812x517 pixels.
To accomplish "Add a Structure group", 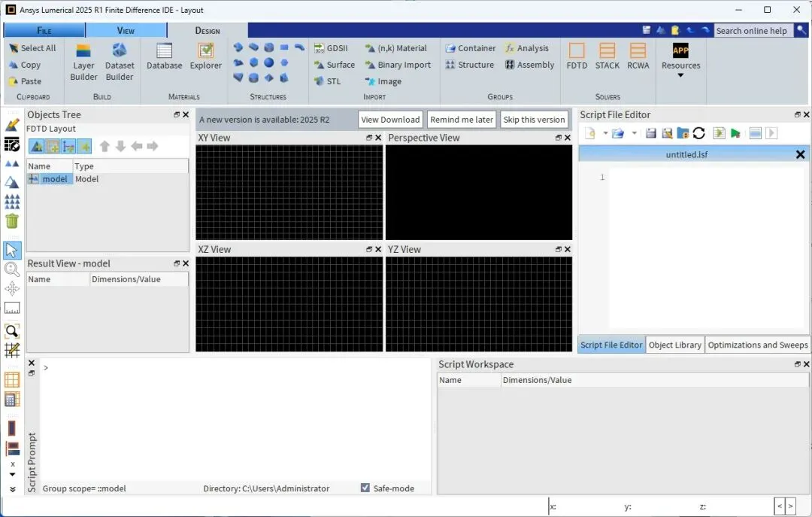I will (469, 65).
